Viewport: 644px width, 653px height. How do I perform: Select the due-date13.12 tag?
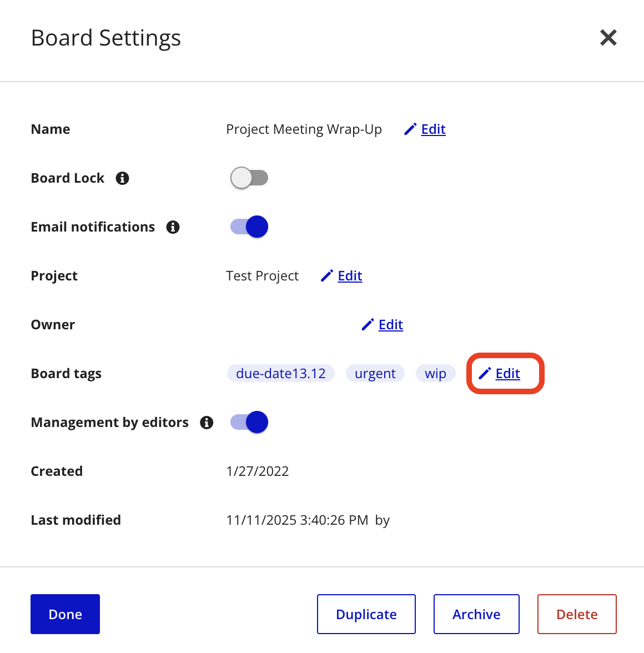[281, 374]
